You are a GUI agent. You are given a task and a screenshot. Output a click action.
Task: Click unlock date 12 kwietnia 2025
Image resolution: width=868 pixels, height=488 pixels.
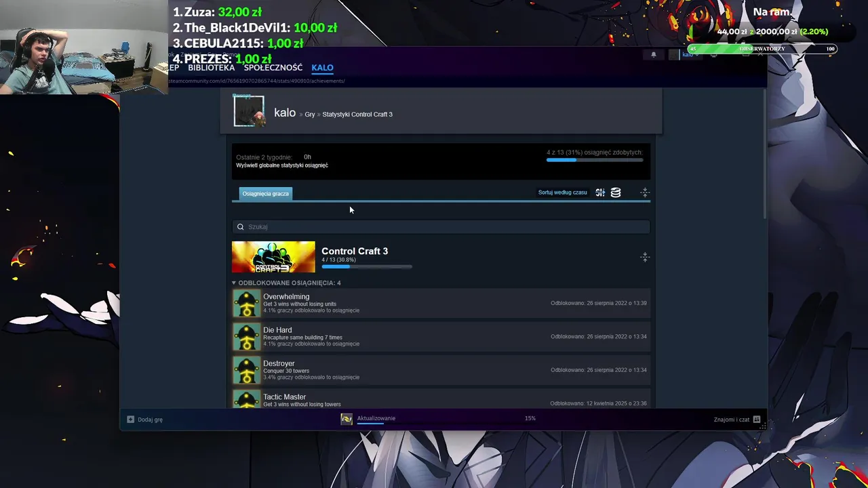(x=598, y=403)
